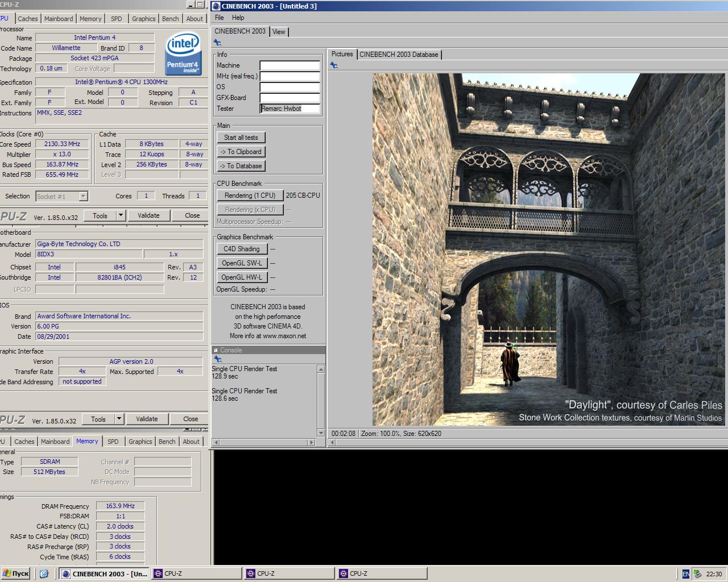Click the To Clipboard button

pos(241,152)
